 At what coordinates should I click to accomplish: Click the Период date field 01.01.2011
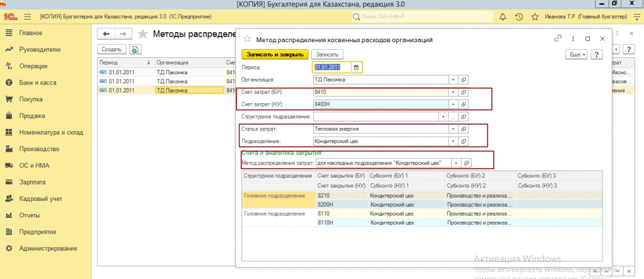[x=332, y=67]
